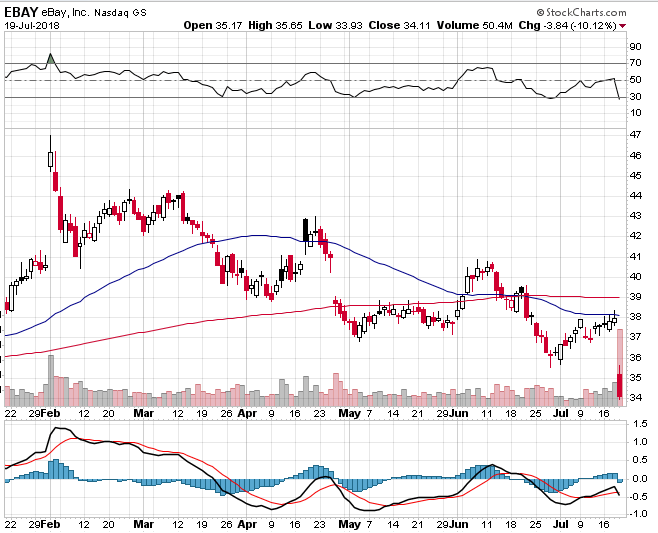The width and height of the screenshot is (658, 533).
Task: Click the 1.5 label on the MACD scale
Action: click(x=640, y=424)
